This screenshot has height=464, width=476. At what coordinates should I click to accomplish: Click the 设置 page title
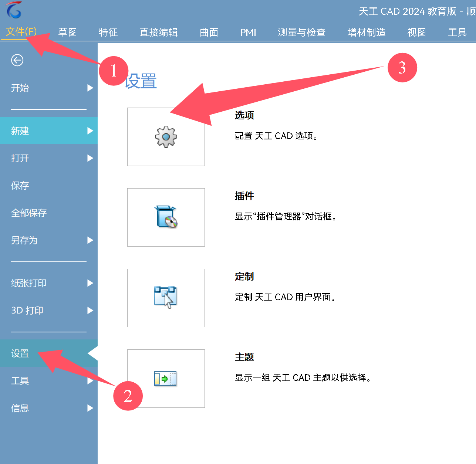tap(141, 81)
